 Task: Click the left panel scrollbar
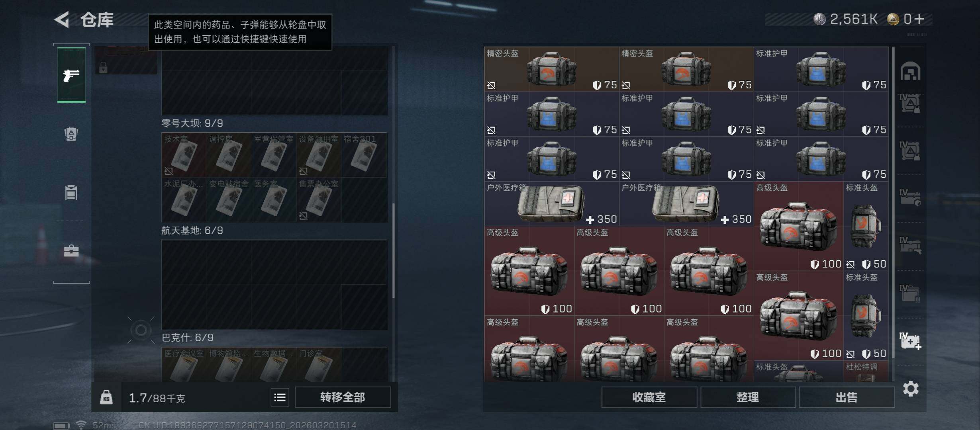click(394, 251)
